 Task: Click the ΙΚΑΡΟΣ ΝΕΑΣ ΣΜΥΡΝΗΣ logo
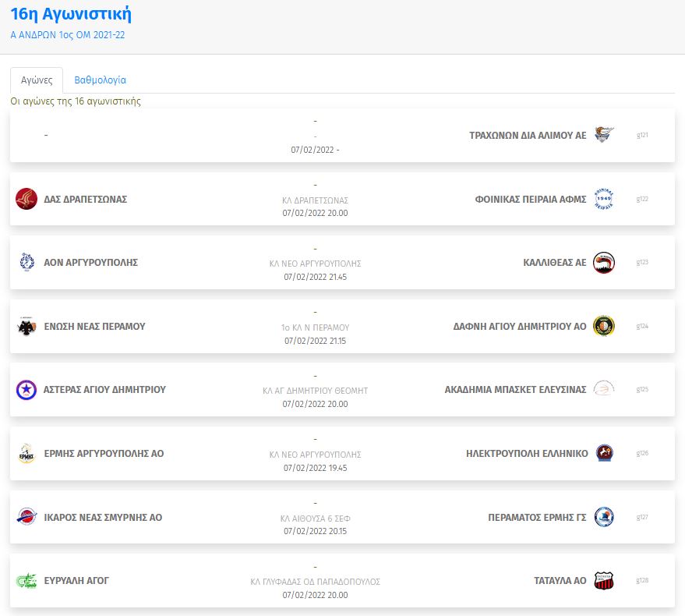[26, 517]
